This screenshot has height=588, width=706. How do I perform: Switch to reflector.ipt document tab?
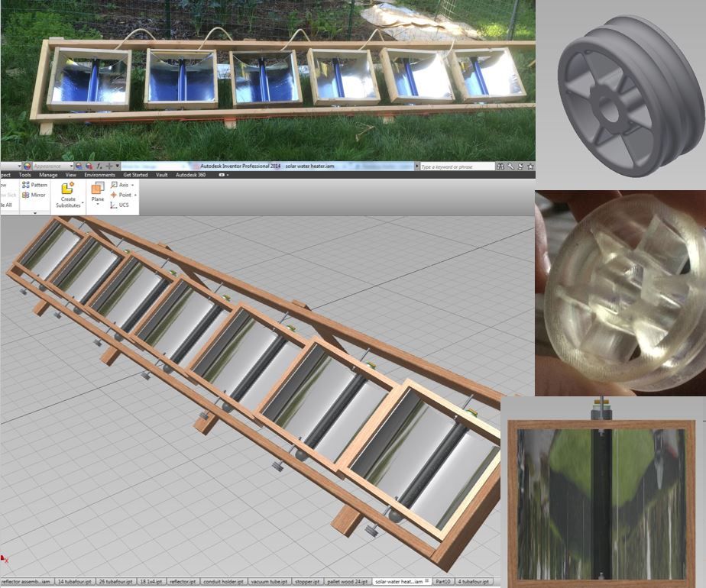point(183,582)
